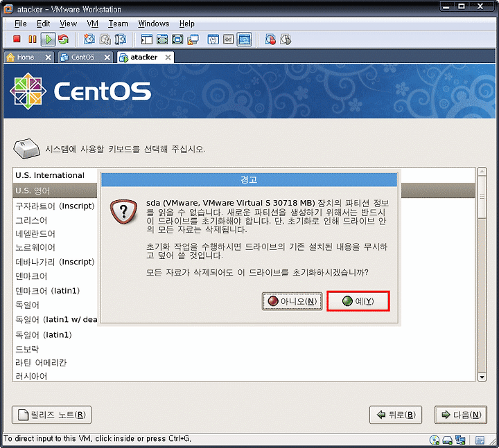The width and height of the screenshot is (499, 448).
Task: Click the Reset virtual machine toolbar icon
Action: pyautogui.click(x=63, y=39)
